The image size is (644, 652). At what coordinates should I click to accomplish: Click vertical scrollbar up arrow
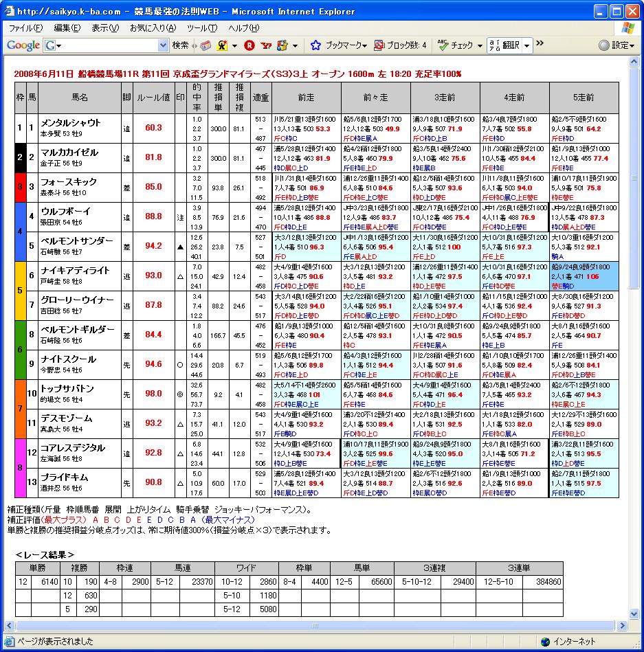634,62
